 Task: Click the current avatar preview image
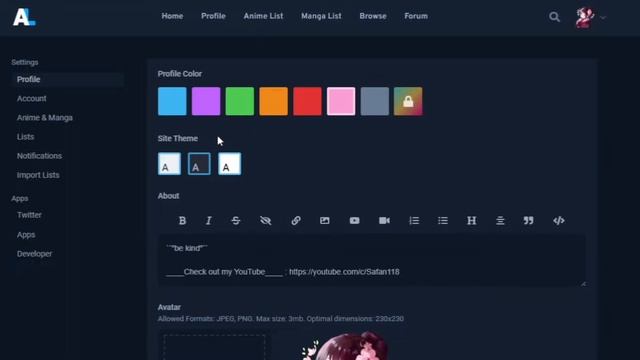[345, 346]
